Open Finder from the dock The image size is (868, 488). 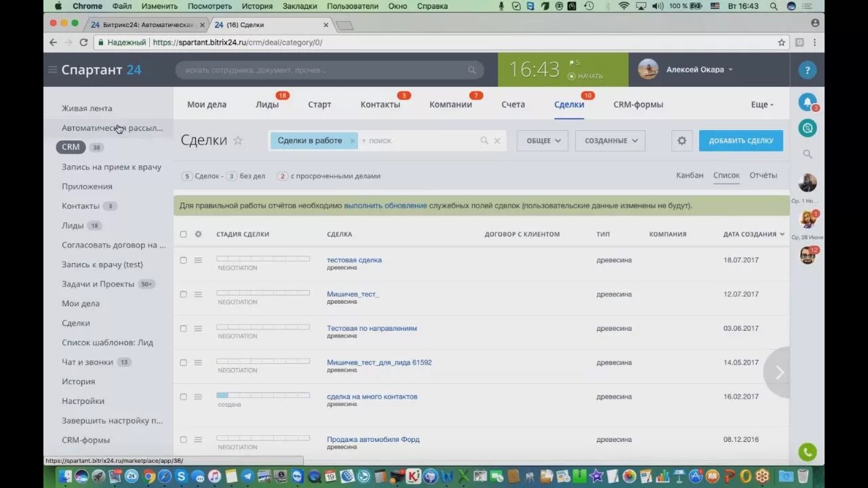point(66,476)
